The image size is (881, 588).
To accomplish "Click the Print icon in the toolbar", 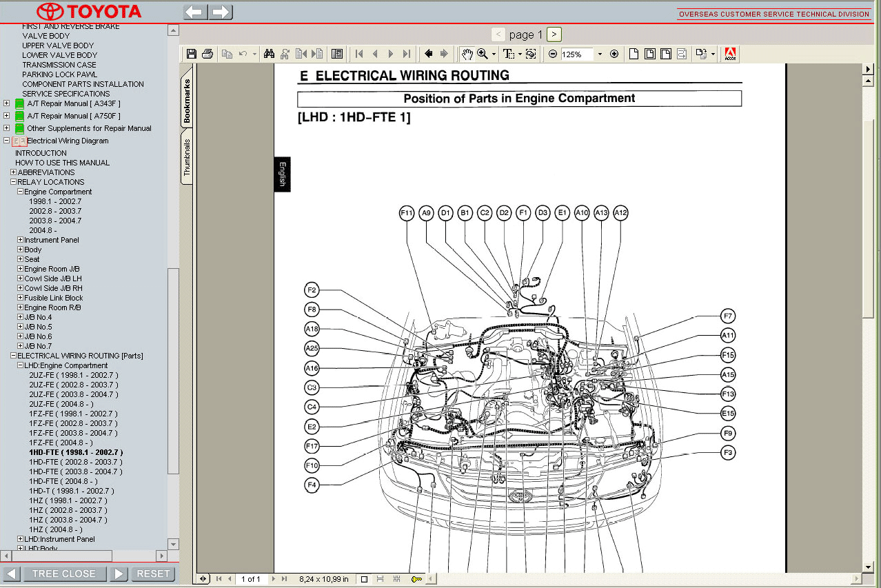I will tap(207, 54).
